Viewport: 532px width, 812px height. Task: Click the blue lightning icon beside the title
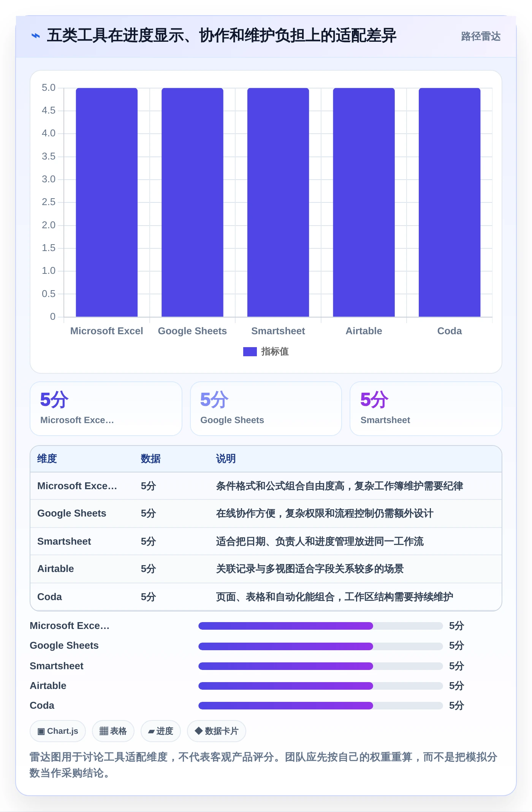pyautogui.click(x=35, y=36)
